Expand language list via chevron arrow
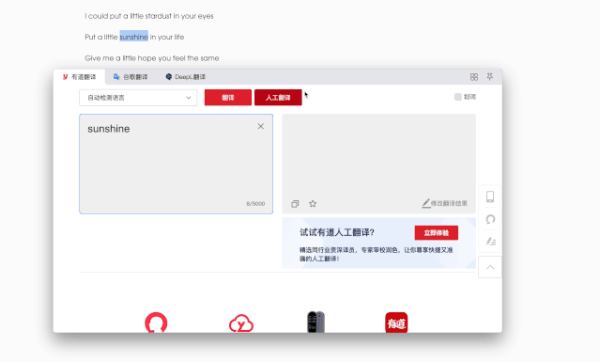600x362 pixels. [x=188, y=98]
